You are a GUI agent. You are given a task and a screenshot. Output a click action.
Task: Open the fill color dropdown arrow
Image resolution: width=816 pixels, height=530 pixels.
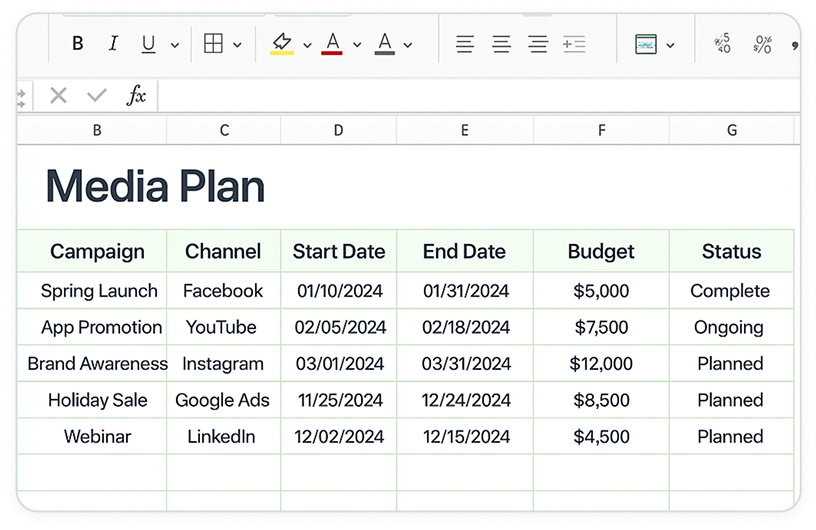(306, 45)
